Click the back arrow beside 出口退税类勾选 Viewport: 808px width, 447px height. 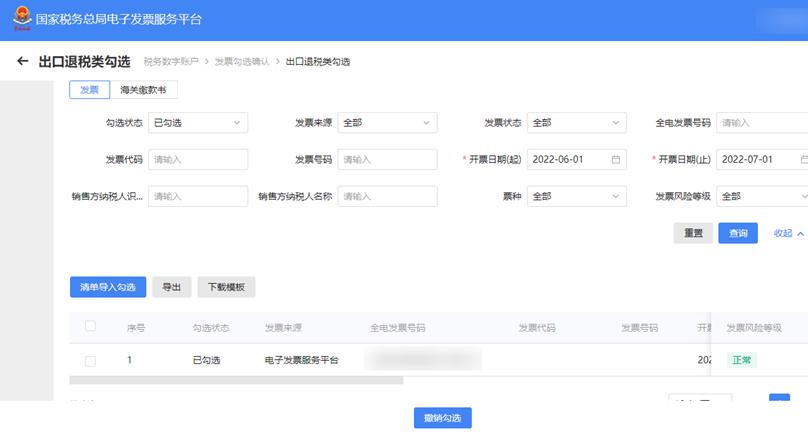pyautogui.click(x=22, y=62)
